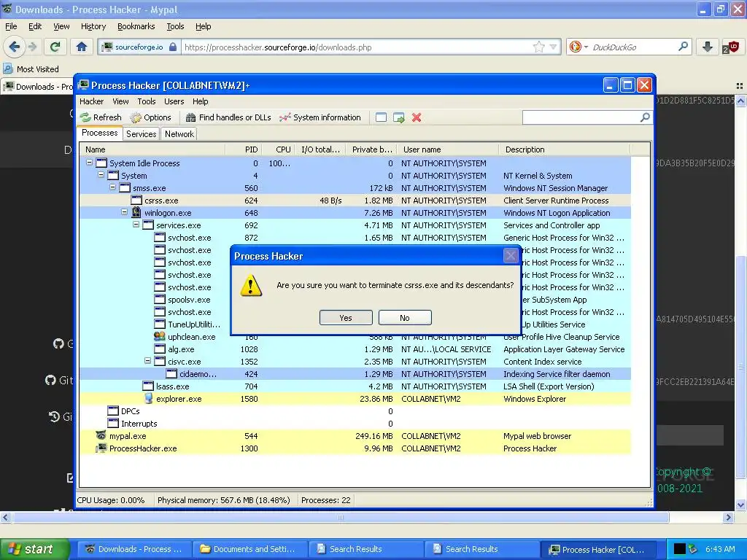Open the History menu in Mypal
Image resolution: width=747 pixels, height=560 pixels.
click(x=93, y=27)
